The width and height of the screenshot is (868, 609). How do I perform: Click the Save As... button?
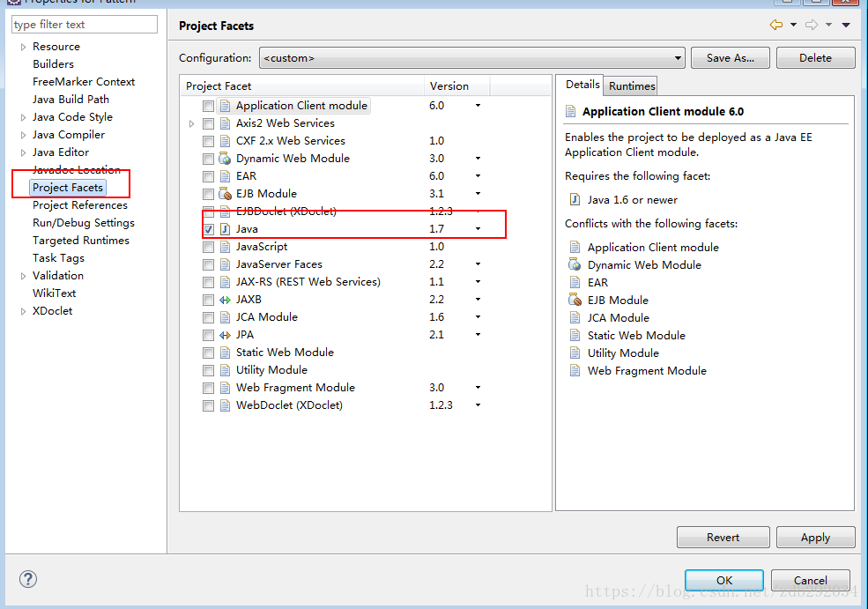click(731, 57)
